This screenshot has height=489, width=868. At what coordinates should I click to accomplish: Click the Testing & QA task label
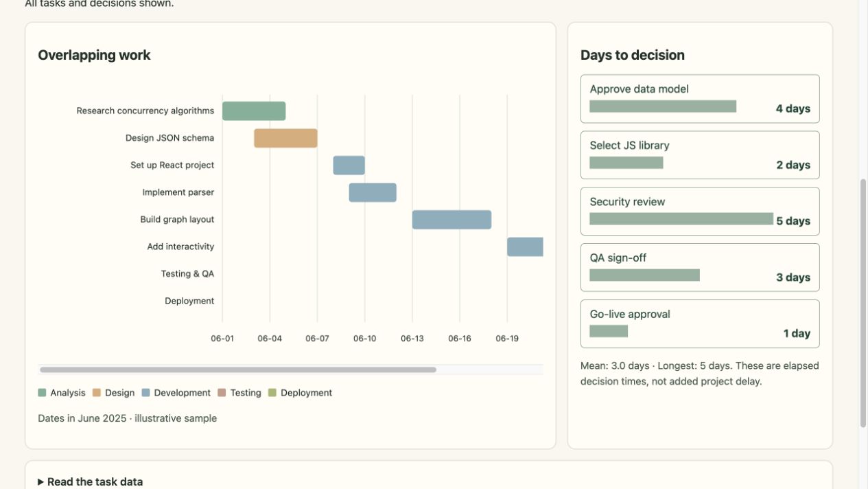[x=187, y=273]
